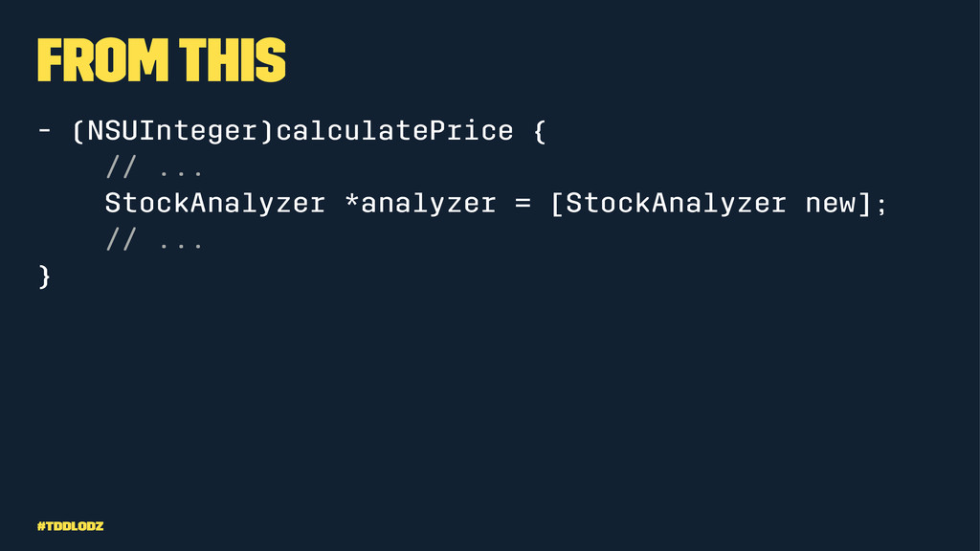Viewport: 980px width, 551px height.
Task: Click the #TDDLODZ hashtag footer
Action: coord(70,526)
